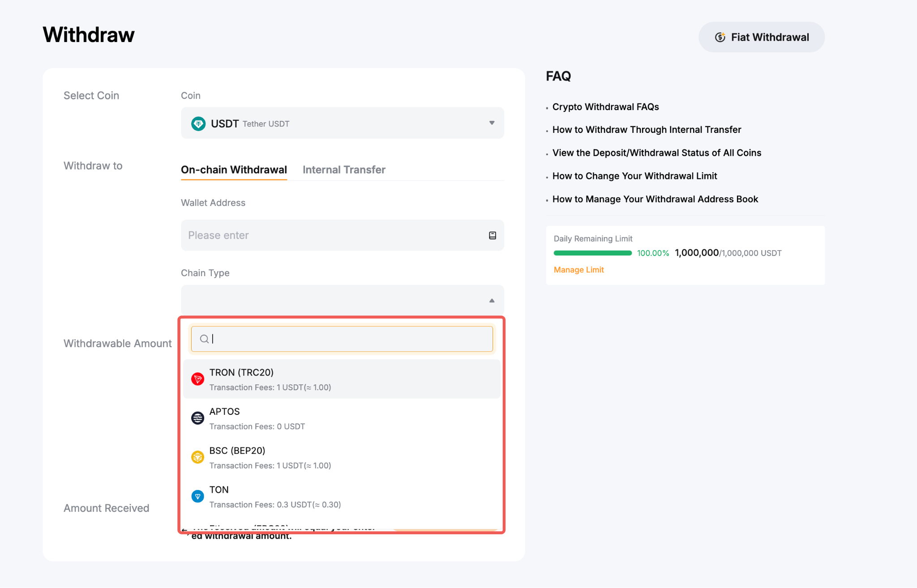Image resolution: width=917 pixels, height=588 pixels.
Task: Select On-chain Withdrawal tab
Action: (233, 170)
